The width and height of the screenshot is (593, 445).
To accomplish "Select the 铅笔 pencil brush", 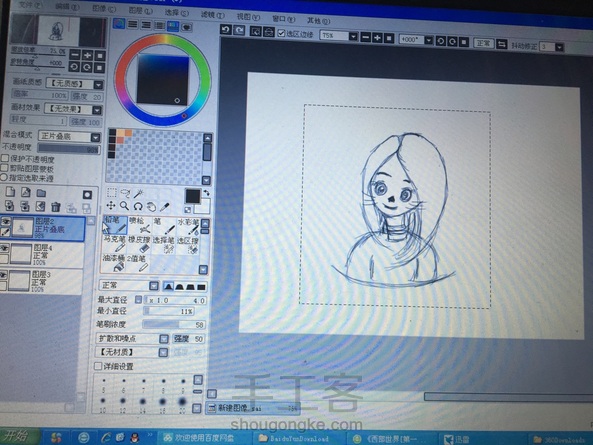I will tap(115, 225).
